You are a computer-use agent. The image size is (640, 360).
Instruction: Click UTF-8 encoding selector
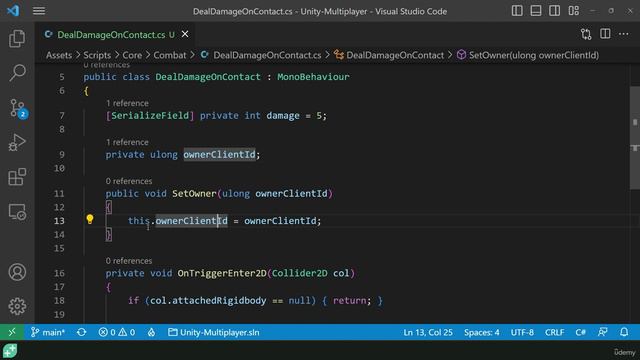522,332
